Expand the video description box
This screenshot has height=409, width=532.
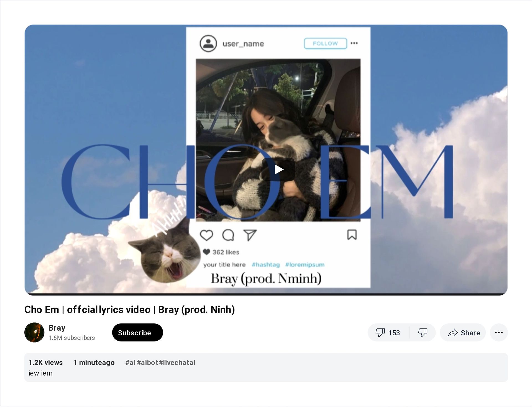[266, 368]
